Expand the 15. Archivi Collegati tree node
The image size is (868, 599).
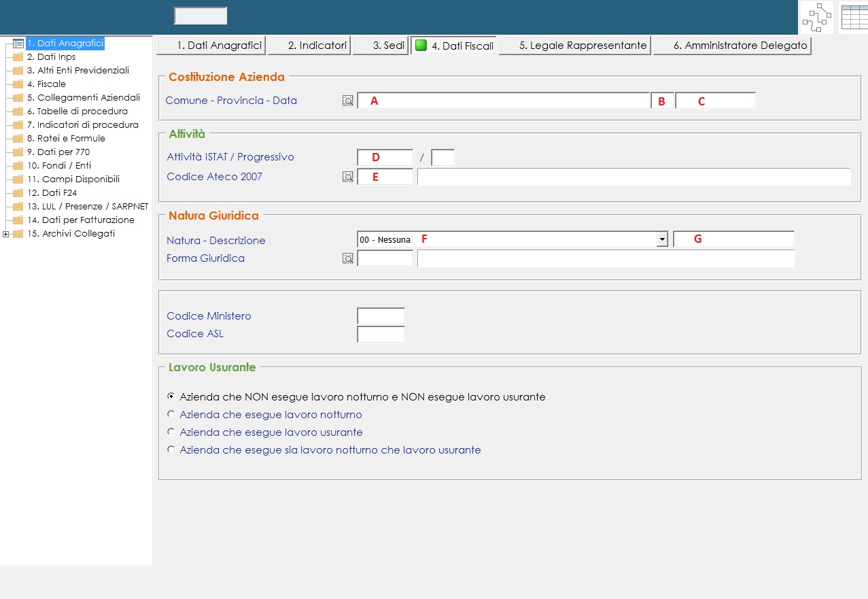pos(6,234)
